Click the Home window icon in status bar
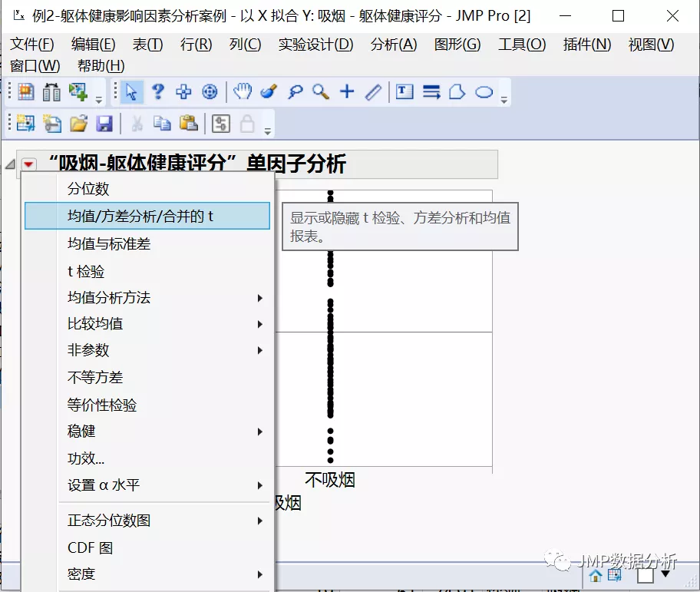 tap(595, 576)
